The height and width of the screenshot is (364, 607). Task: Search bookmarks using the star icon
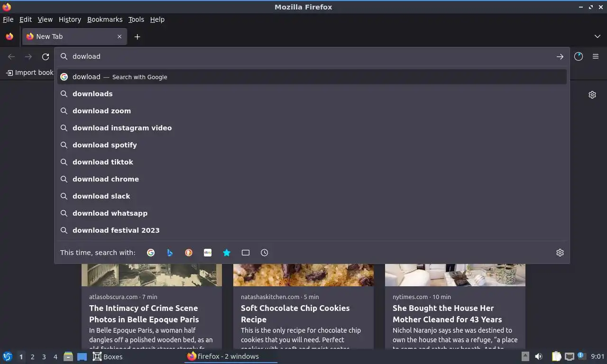[227, 253]
